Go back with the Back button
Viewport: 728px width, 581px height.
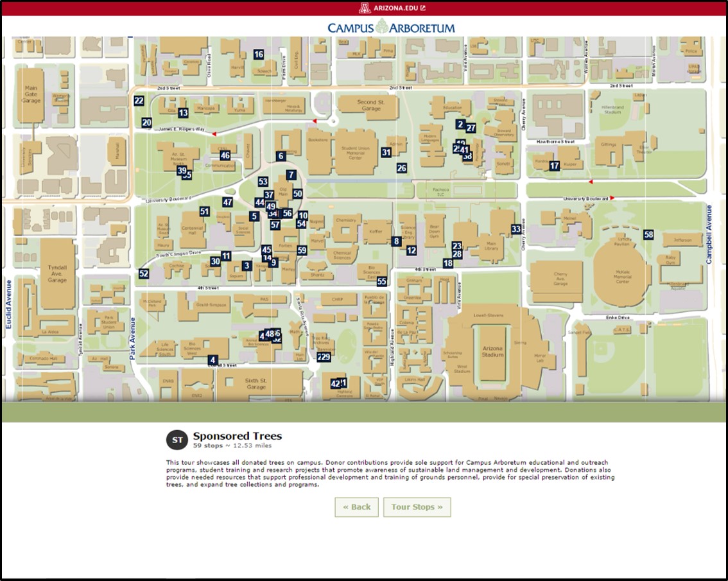pyautogui.click(x=356, y=507)
